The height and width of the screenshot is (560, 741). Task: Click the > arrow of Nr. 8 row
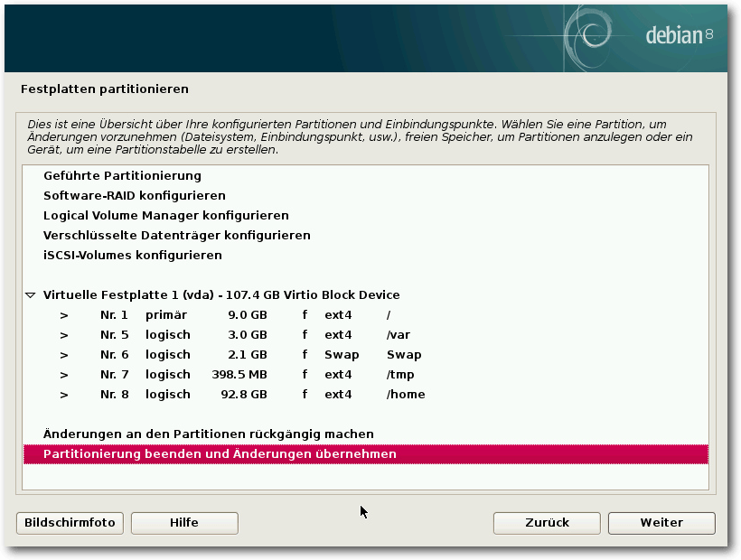pyautogui.click(x=64, y=395)
